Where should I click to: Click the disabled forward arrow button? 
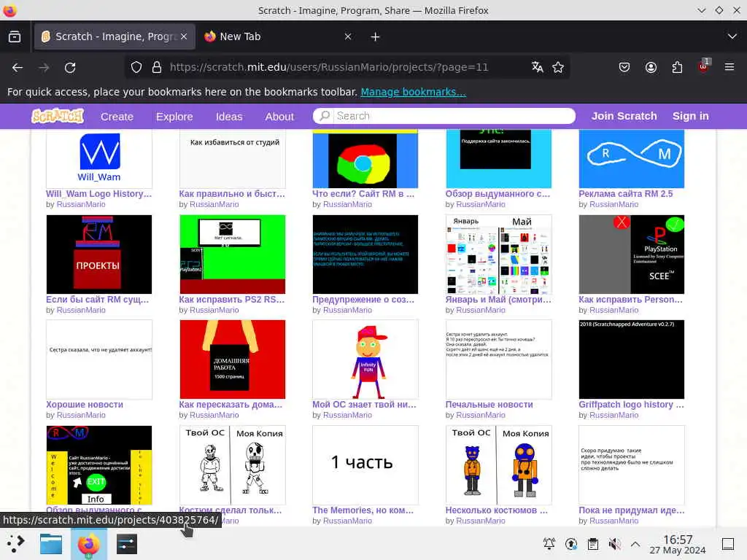44,68
